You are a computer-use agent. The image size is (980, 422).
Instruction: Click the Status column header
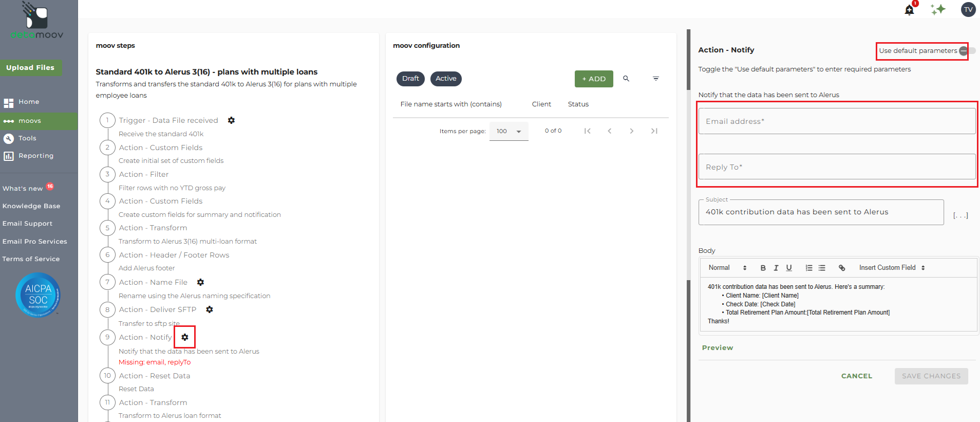[x=578, y=104]
